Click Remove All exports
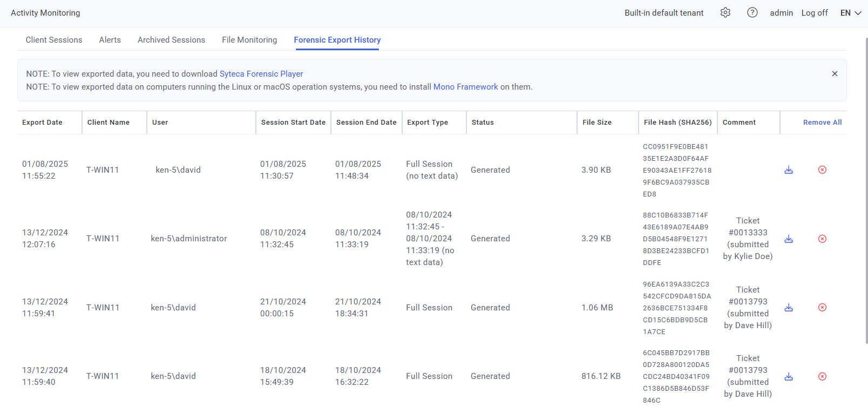The image size is (868, 414). 822,123
